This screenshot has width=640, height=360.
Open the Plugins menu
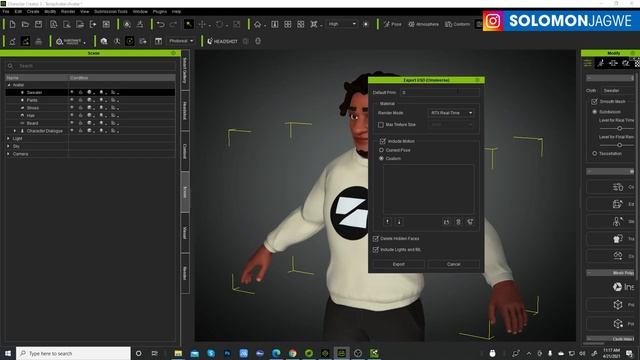pos(160,11)
